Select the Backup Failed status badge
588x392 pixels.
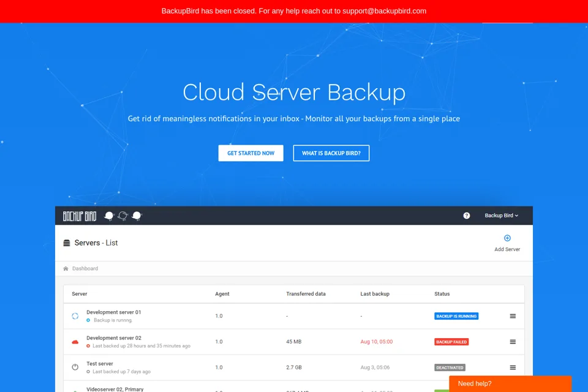pos(451,342)
